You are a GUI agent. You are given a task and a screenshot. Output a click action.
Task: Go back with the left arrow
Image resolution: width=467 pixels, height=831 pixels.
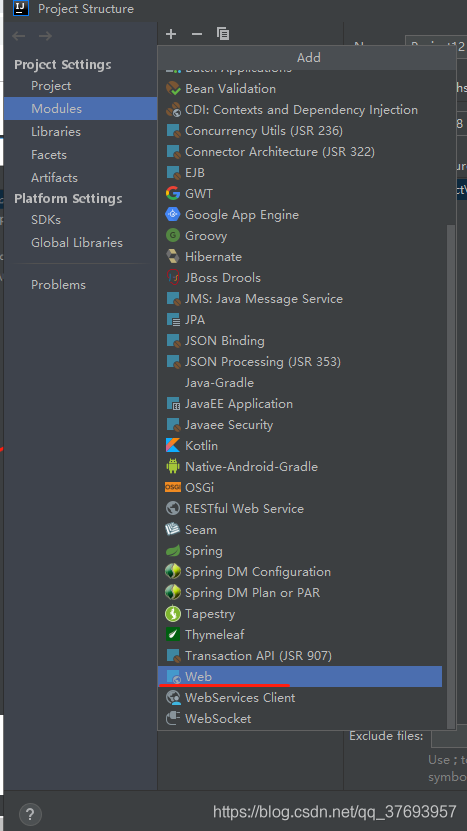click(x=19, y=36)
